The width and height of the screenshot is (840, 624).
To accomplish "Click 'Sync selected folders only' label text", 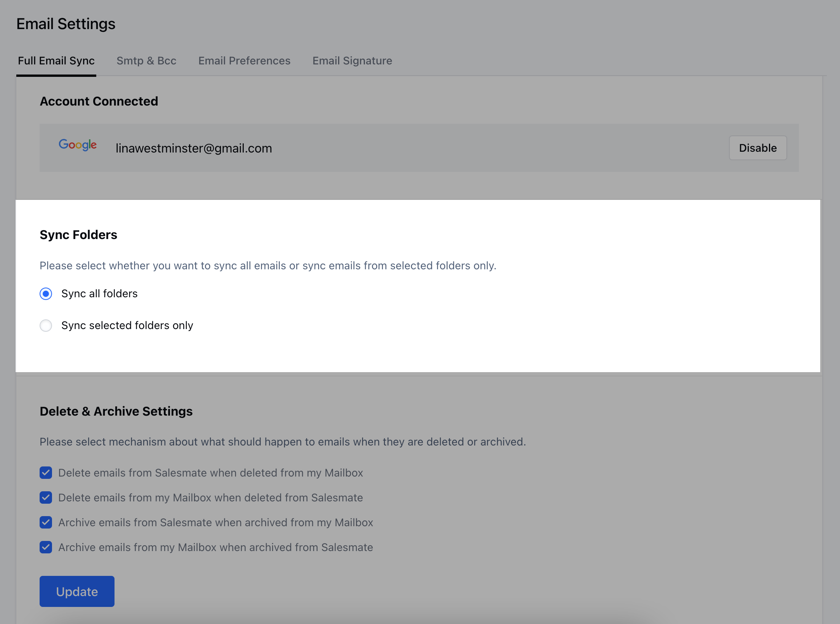I will coord(127,326).
